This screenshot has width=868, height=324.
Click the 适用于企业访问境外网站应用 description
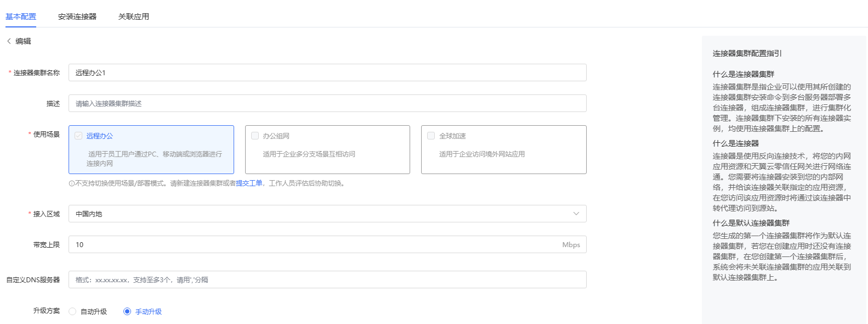(x=482, y=154)
